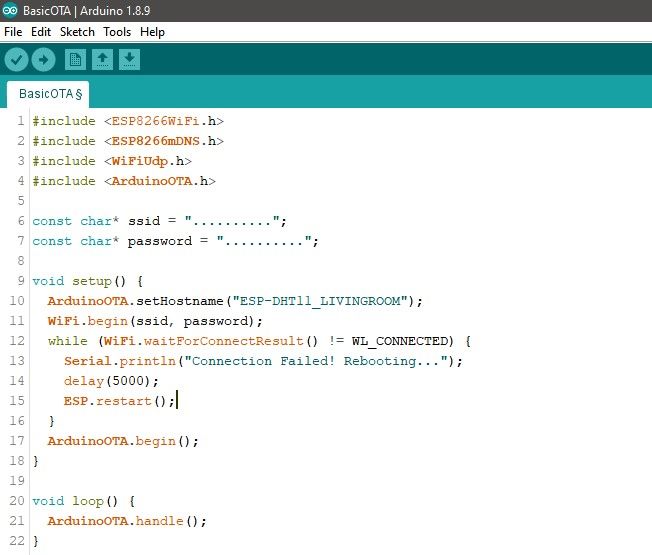This screenshot has height=555, width=652.
Task: Click ArduinoOTA.handle() call in loop
Action: [127, 521]
